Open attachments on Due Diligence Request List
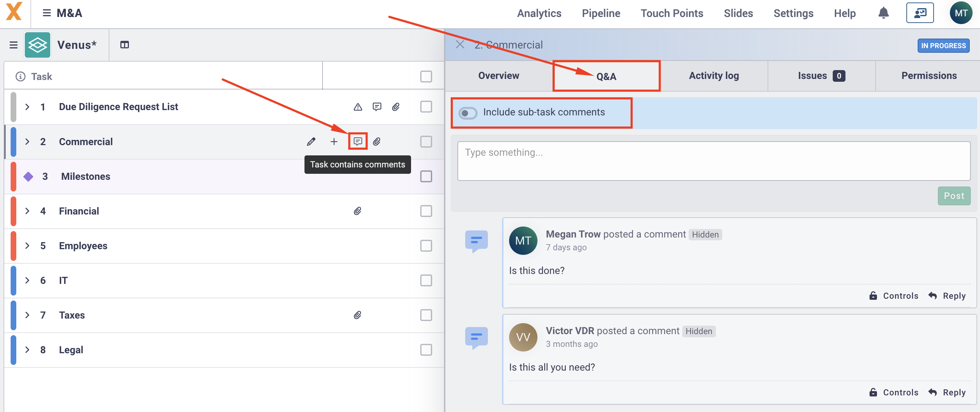 (396, 107)
